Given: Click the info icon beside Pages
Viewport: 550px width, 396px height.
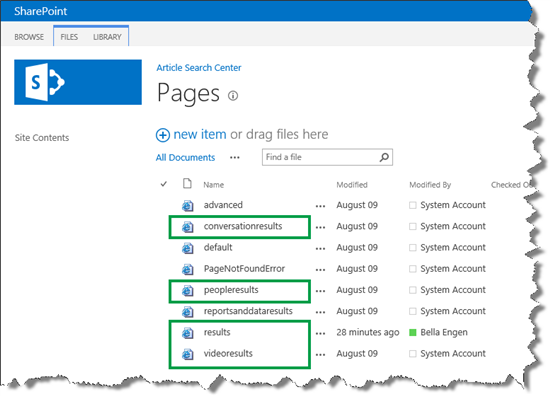Looking at the screenshot, I should tap(233, 95).
